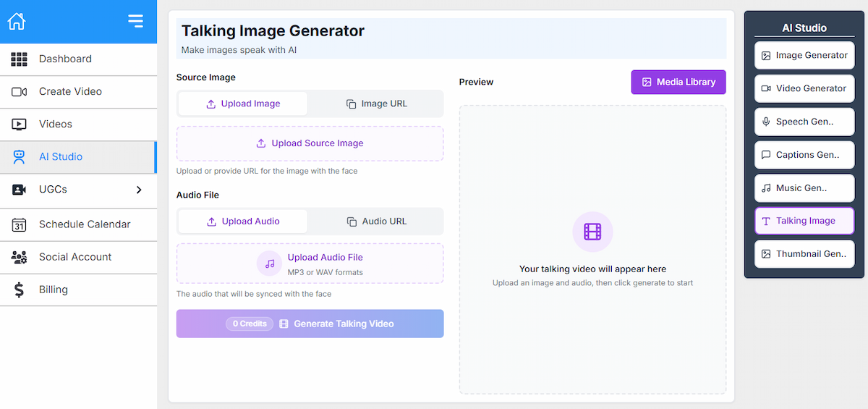Click the AI Studio robot icon
Image resolution: width=868 pixels, height=409 pixels.
coord(20,157)
